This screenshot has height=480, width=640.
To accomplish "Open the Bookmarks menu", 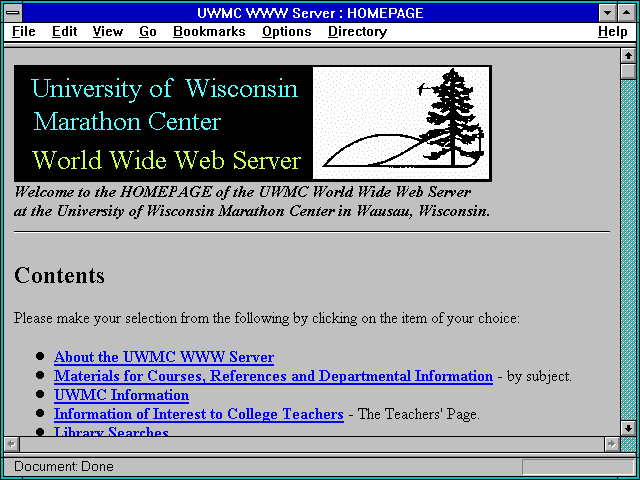I will tap(209, 31).
